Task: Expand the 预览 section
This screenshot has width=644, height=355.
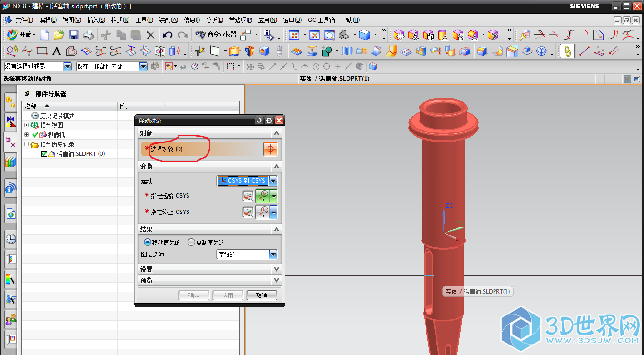Action: tap(277, 280)
